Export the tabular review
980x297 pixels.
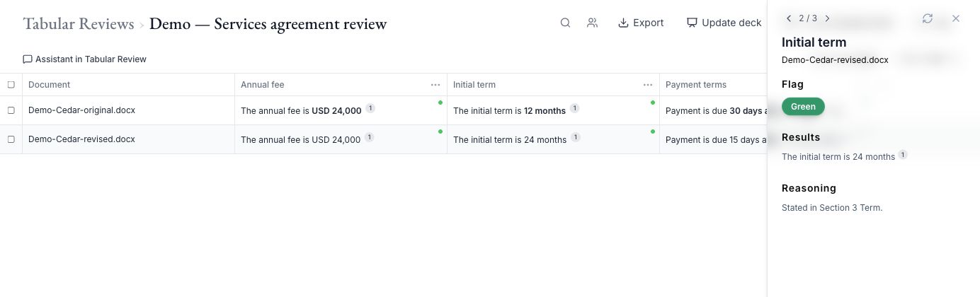pos(641,23)
